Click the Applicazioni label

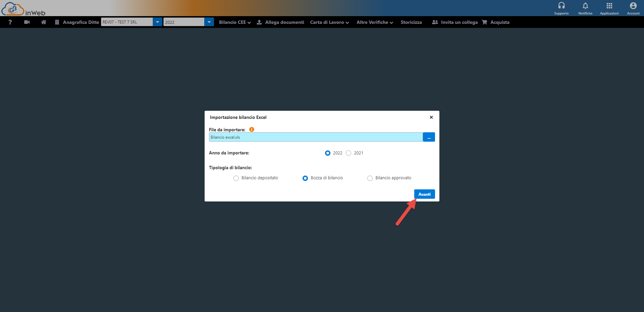[x=609, y=13]
